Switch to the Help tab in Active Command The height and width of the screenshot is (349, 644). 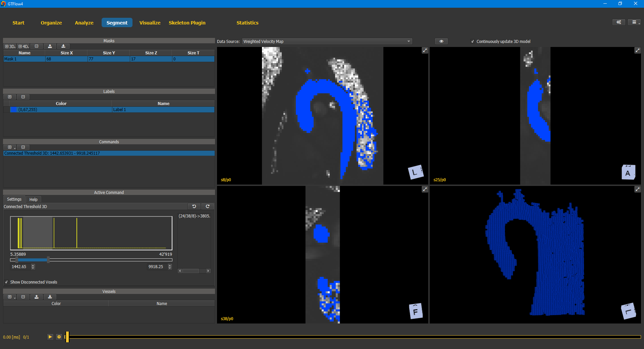coord(34,199)
